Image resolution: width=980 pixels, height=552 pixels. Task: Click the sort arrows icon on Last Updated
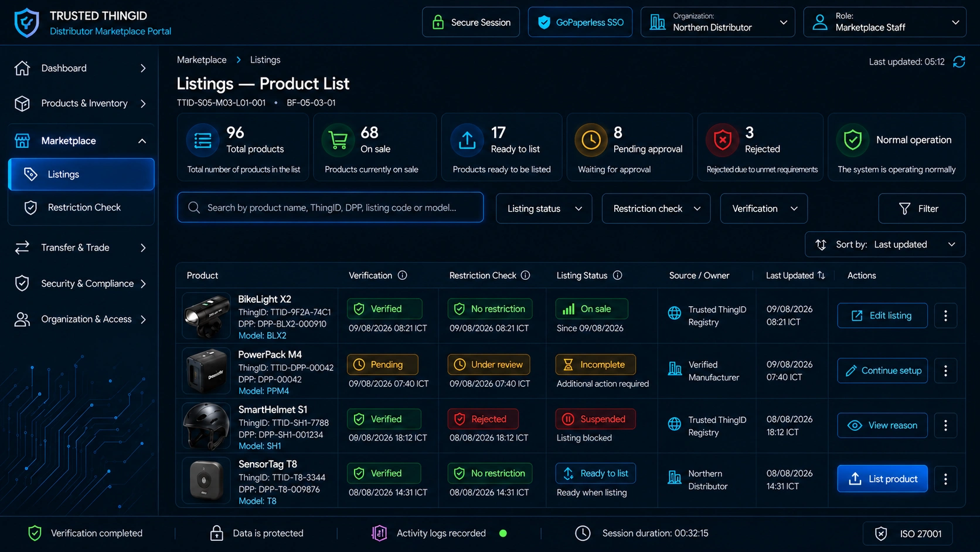point(821,275)
